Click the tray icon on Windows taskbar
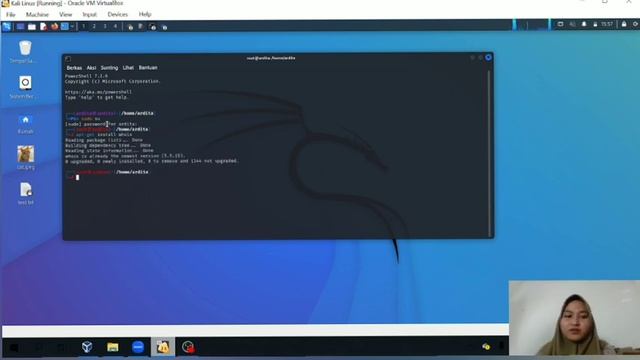This screenshot has width=640, height=360. 486,347
